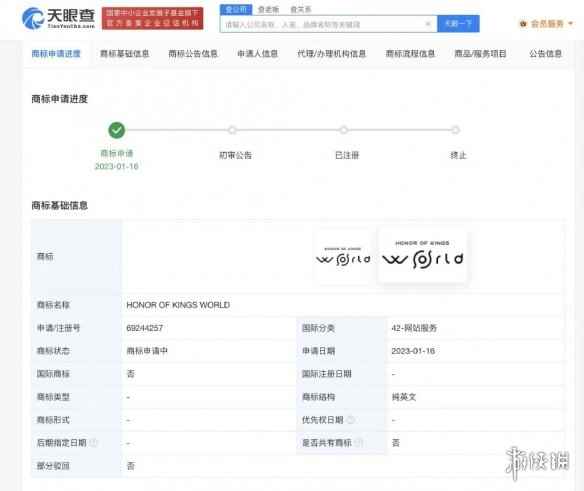Select the 查关系 search tab
This screenshot has height=491, width=584.
pos(300,9)
